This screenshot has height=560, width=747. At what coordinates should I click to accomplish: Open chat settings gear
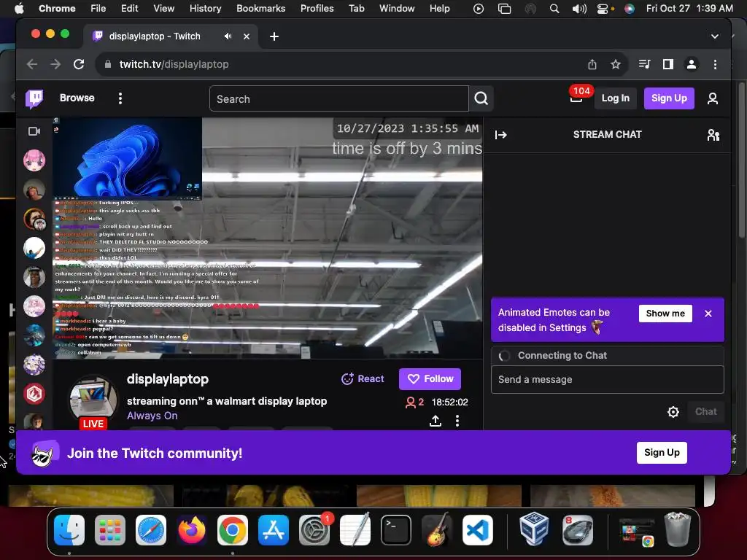click(673, 412)
